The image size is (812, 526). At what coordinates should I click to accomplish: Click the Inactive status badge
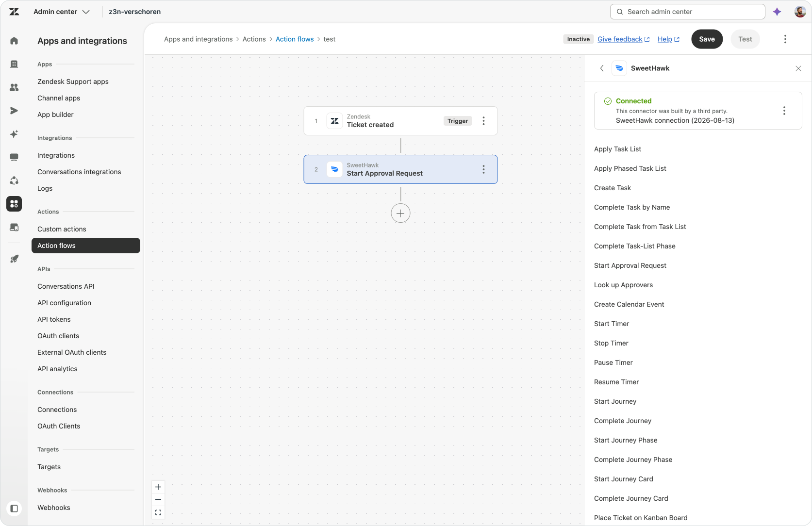(x=579, y=39)
